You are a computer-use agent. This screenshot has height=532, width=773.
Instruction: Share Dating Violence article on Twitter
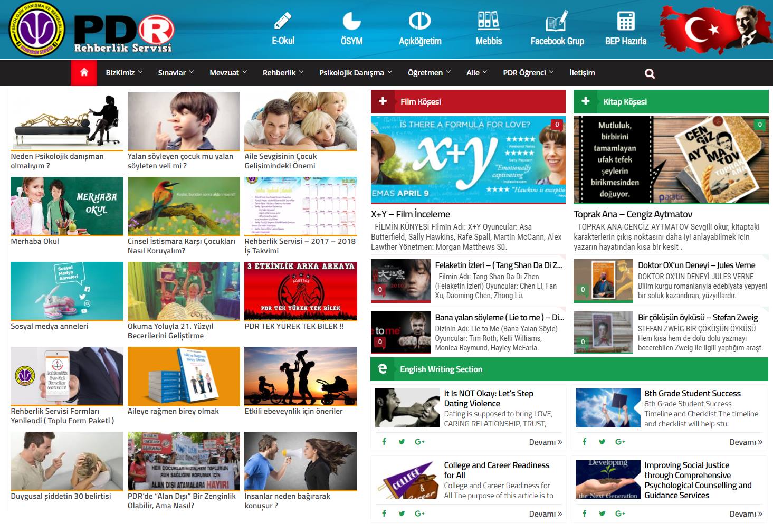click(402, 442)
